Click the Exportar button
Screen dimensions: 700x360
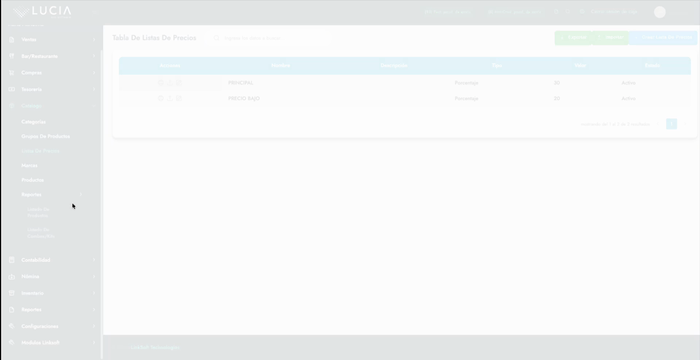point(573,38)
